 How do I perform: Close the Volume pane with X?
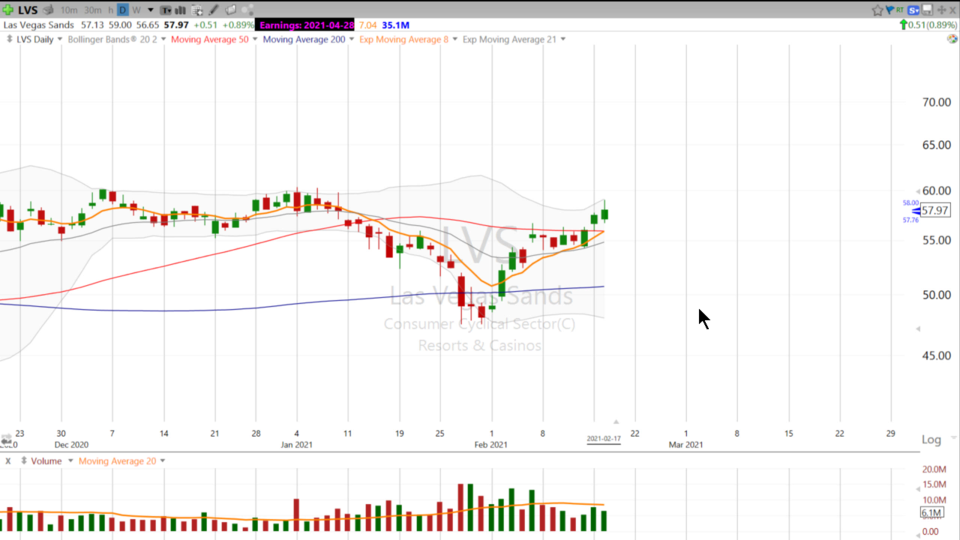pyautogui.click(x=8, y=461)
